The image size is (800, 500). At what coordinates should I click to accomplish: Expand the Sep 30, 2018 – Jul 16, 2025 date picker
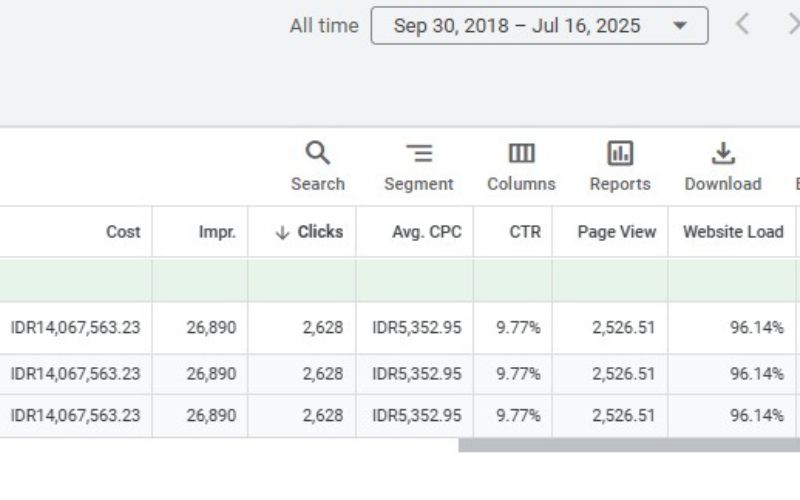click(539, 26)
